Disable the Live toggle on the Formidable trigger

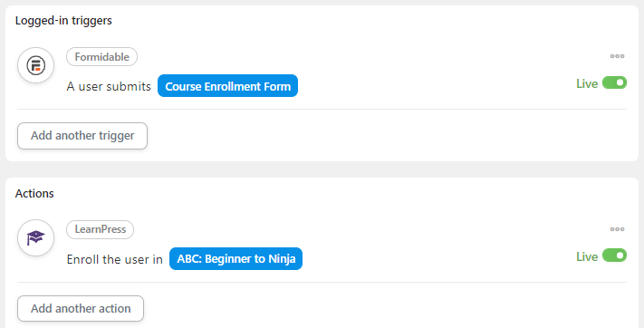[x=614, y=82]
